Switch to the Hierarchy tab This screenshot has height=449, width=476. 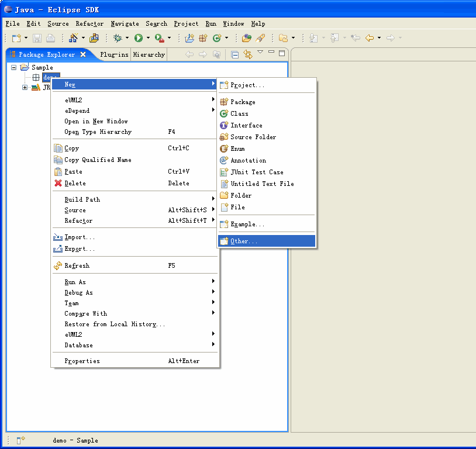tap(149, 54)
